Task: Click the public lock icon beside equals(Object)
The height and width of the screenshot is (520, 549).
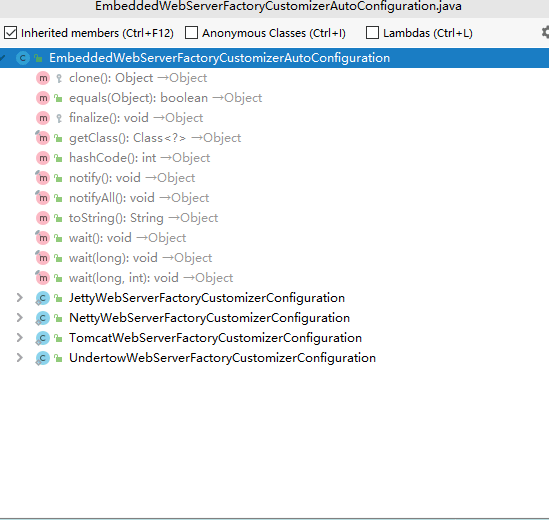Action: (x=58, y=98)
